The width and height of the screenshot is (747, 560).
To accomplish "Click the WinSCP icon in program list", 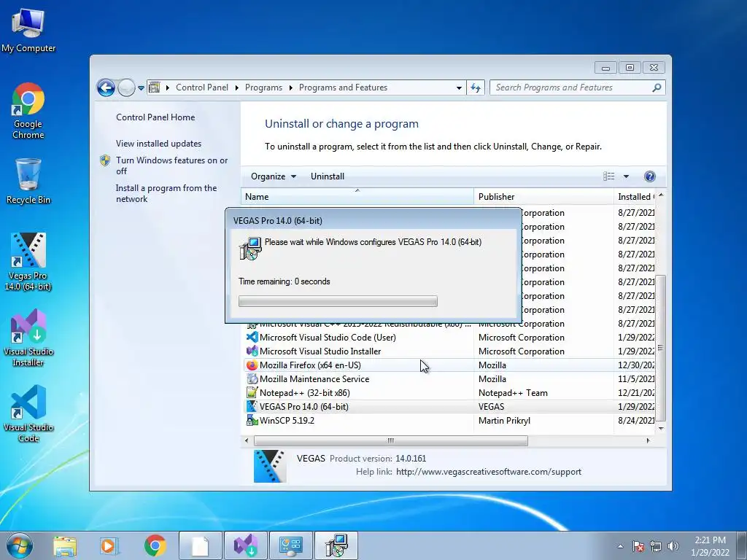I will tap(252, 421).
